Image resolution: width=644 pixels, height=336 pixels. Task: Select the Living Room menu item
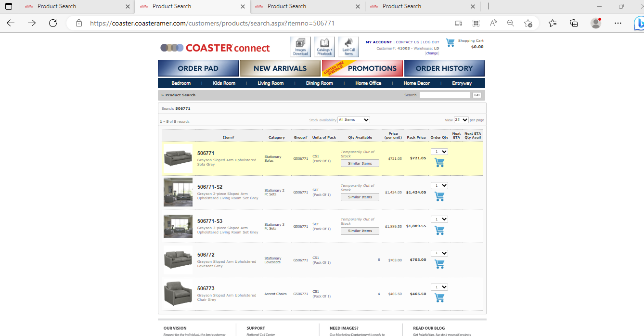270,83
